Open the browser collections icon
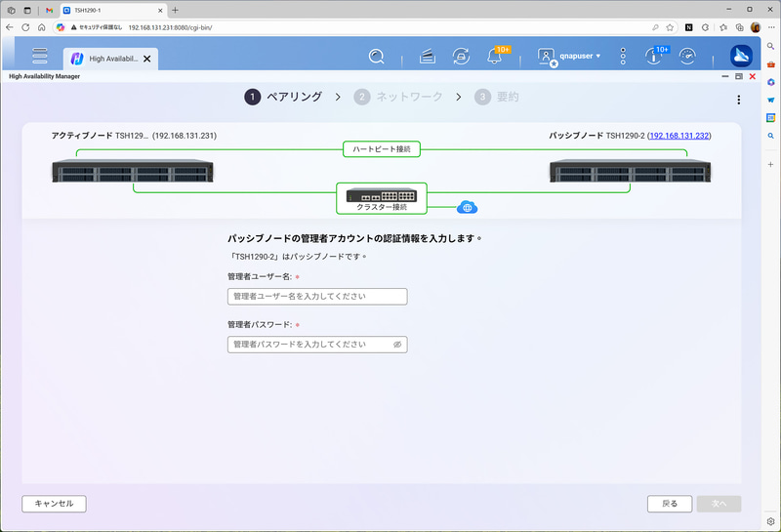 click(740, 27)
